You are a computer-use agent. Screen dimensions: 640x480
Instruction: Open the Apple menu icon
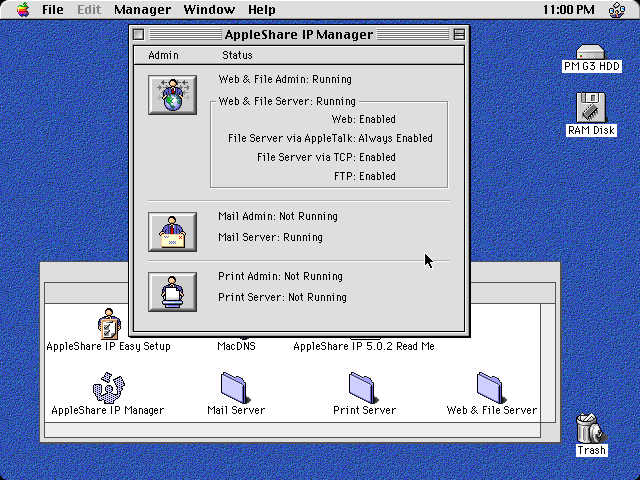coord(23,9)
